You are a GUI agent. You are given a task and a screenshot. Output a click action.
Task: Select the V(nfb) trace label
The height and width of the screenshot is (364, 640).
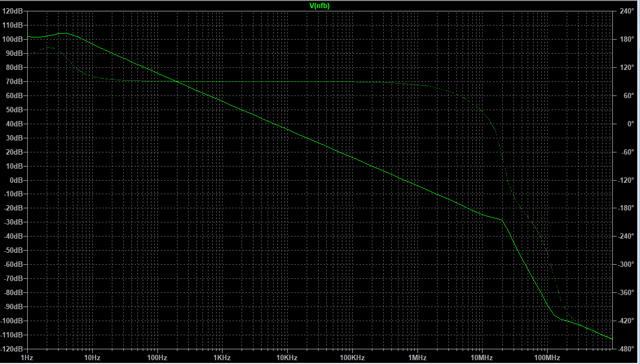point(319,6)
